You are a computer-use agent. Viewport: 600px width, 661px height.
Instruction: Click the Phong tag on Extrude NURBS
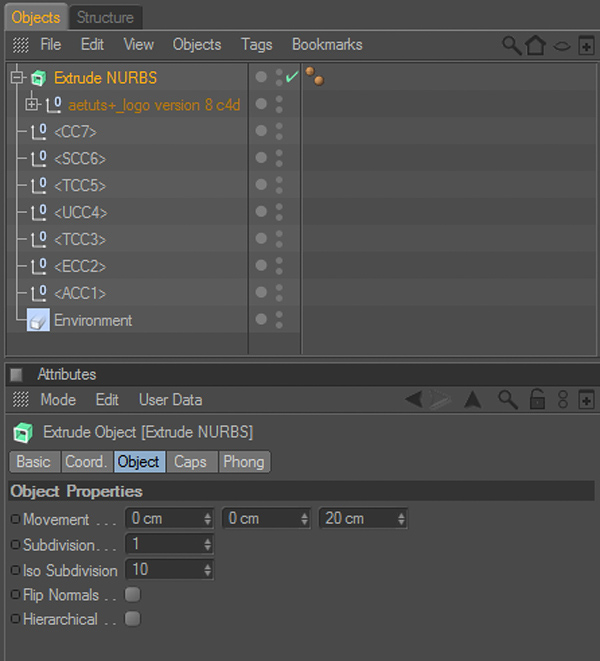(x=315, y=76)
